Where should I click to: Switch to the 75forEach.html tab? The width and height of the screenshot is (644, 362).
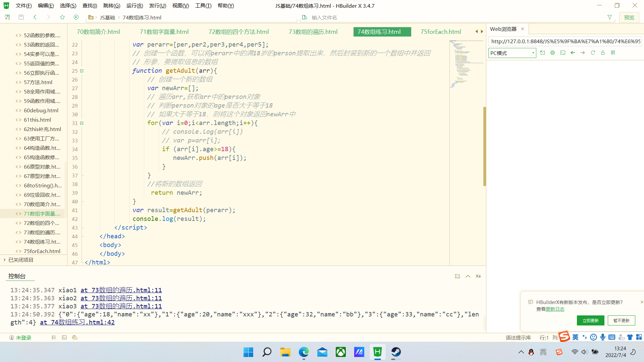click(440, 32)
